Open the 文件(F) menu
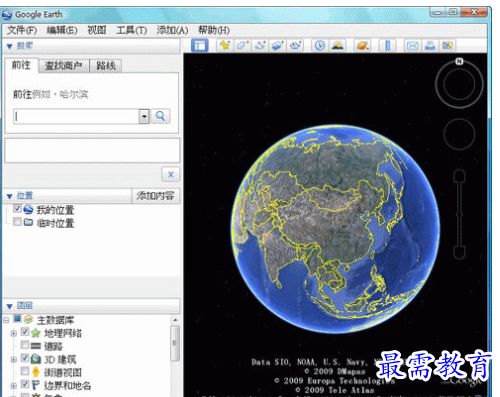This screenshot has width=500, height=397. 22,30
